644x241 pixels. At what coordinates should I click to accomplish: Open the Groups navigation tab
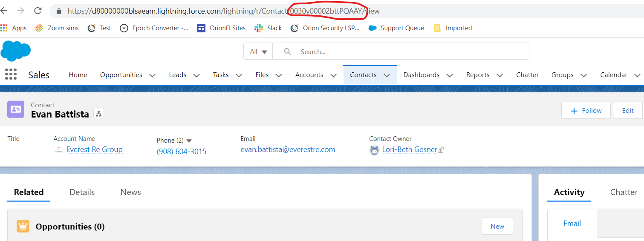(562, 75)
